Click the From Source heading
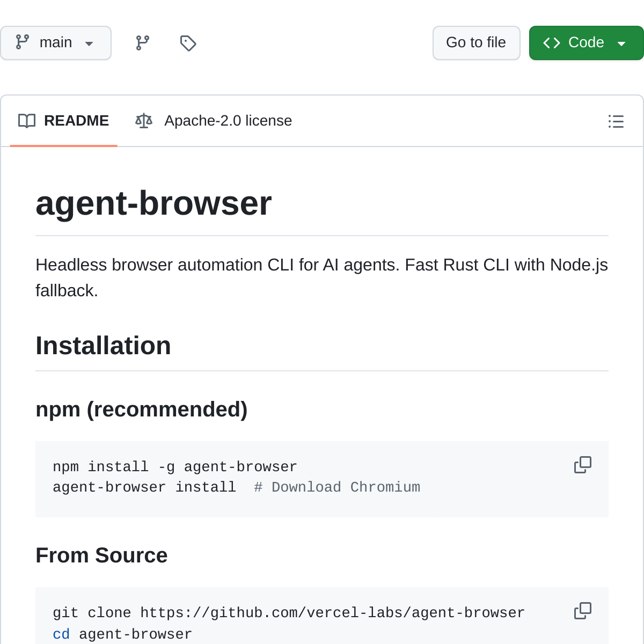Image resolution: width=644 pixels, height=644 pixels. tap(101, 555)
